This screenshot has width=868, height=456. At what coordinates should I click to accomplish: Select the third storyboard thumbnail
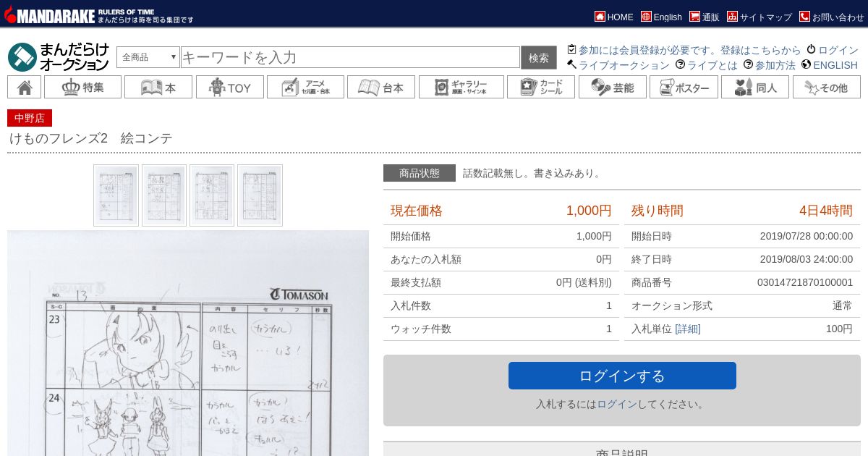click(212, 195)
